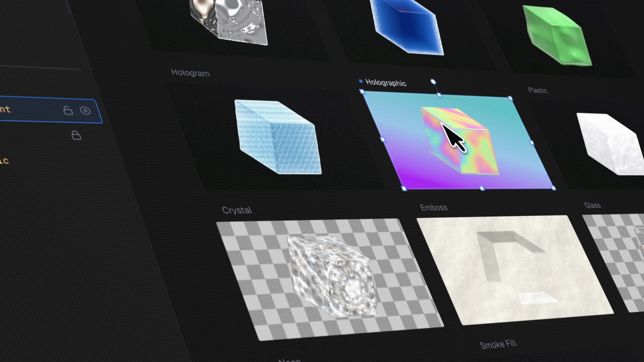The width and height of the screenshot is (644, 362).
Task: Hide the highlighted layer using eye icon
Action: coord(85,111)
